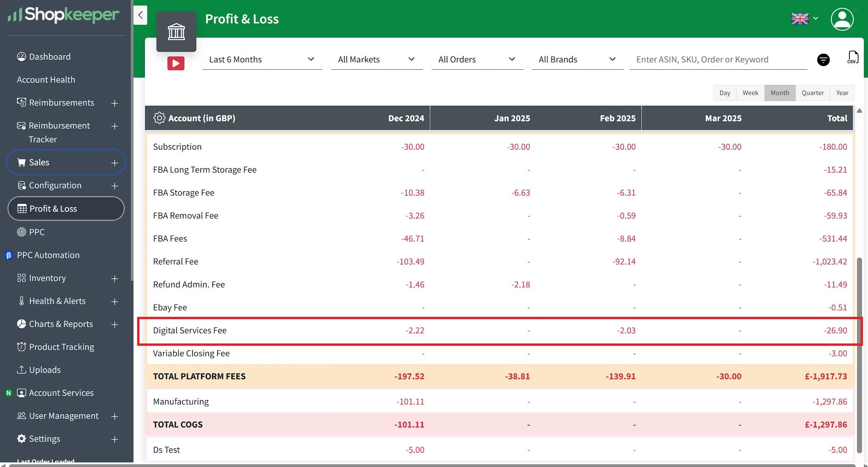Expand Reimbursements plus icon
Viewport: 868px width, 467px height.
115,103
